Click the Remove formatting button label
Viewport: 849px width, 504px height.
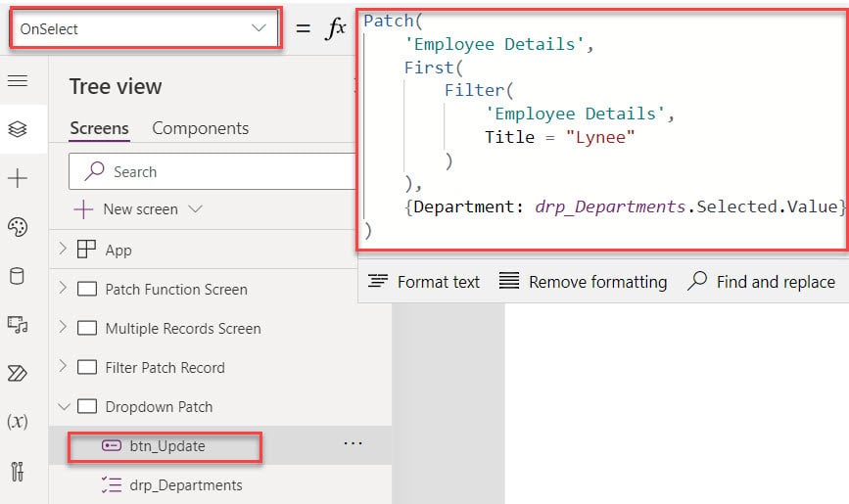597,282
